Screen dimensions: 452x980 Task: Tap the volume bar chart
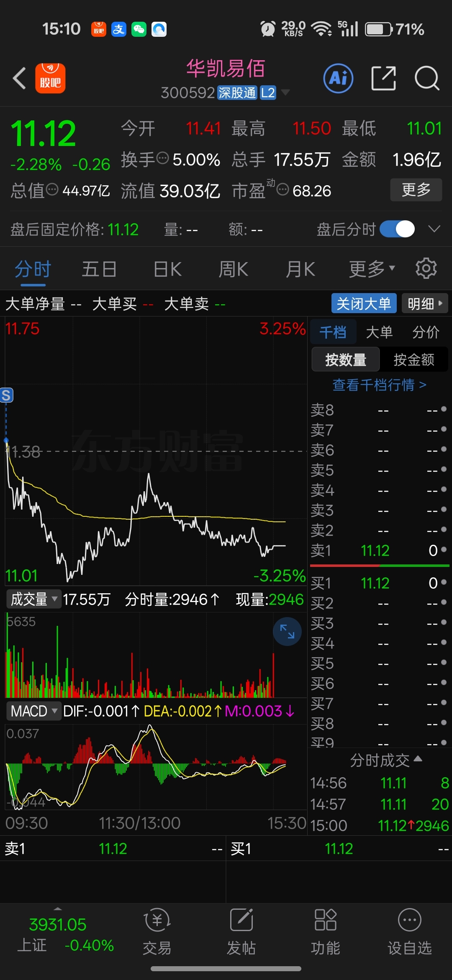click(156, 655)
